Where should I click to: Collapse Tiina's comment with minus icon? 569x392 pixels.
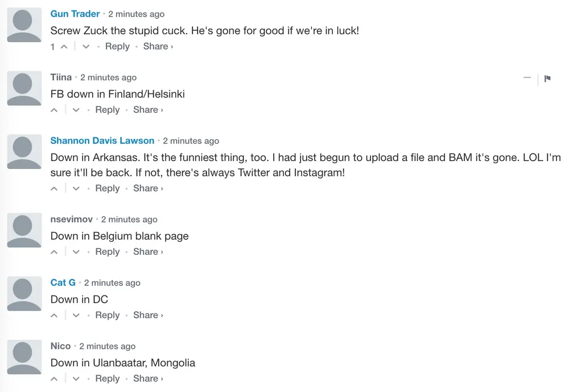[x=527, y=78]
